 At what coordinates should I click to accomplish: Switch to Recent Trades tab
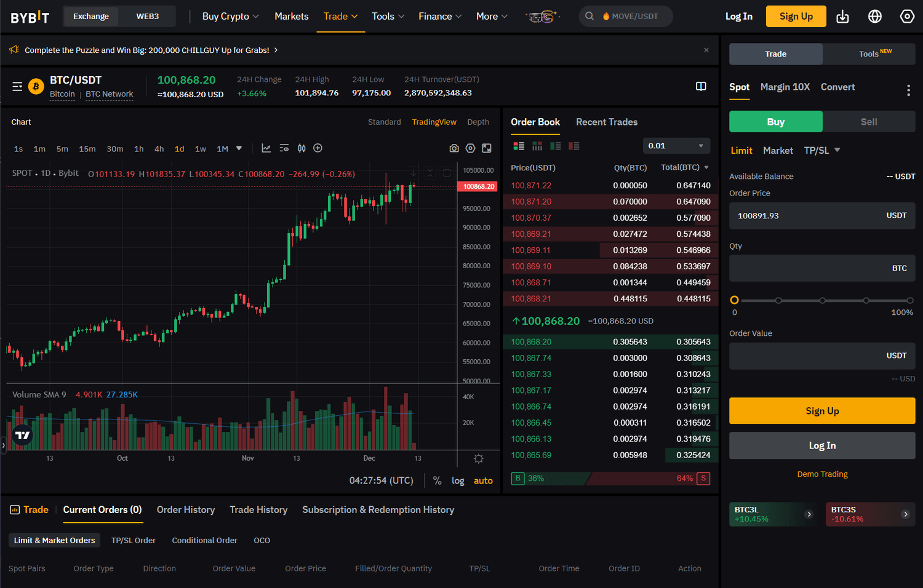point(607,122)
